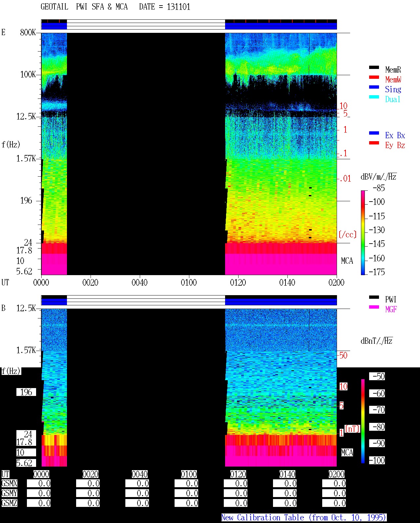Click the plot title 'GEOTAIL PWI SFA & MCA'
Screen dimensions: 420x523
(84, 7)
